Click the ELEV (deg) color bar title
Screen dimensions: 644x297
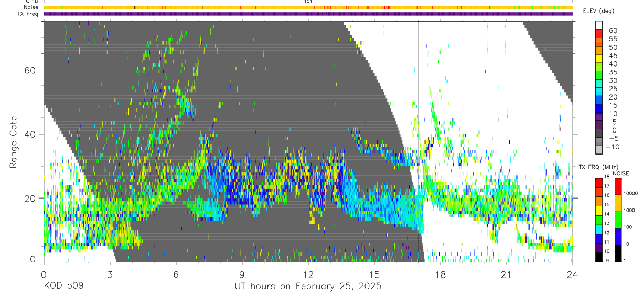coord(598,12)
